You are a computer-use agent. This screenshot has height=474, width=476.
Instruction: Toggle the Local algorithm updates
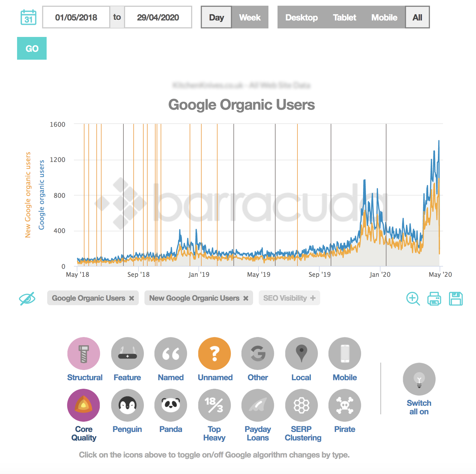click(301, 354)
